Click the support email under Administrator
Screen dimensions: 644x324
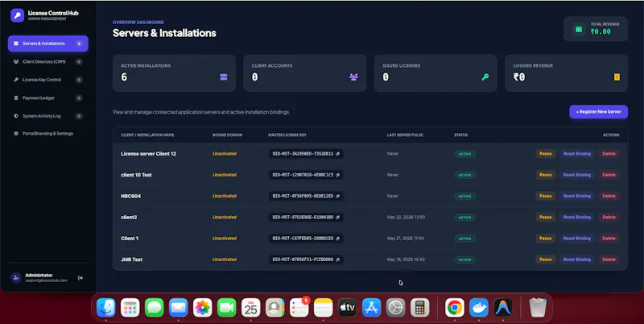(x=46, y=280)
